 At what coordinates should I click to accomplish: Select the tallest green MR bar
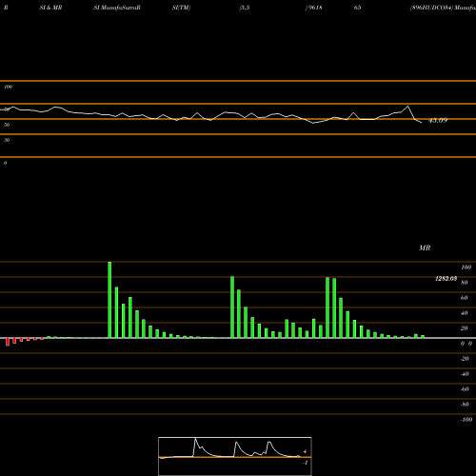(x=109, y=300)
